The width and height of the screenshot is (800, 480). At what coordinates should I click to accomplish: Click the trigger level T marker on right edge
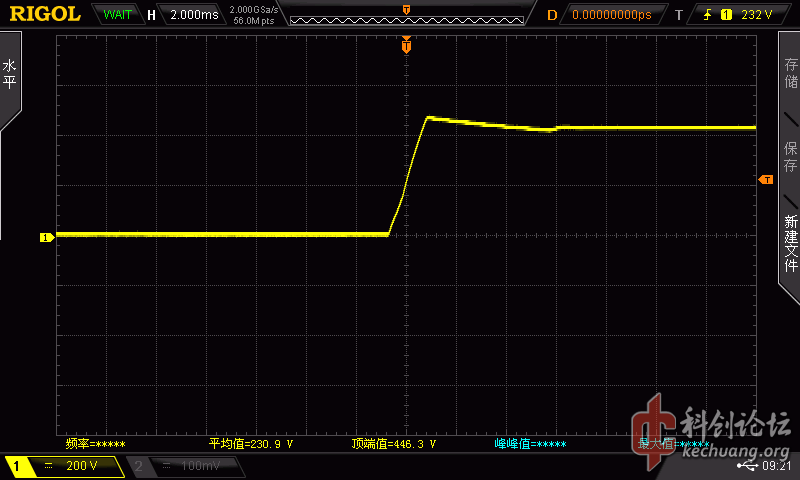766,179
